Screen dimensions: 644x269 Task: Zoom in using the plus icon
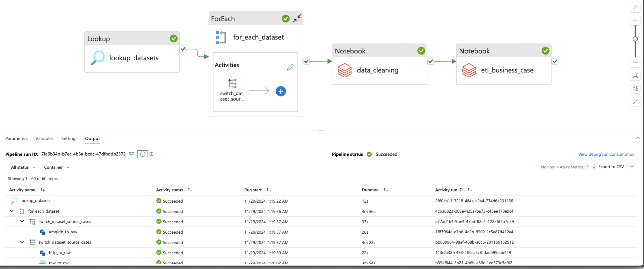[x=635, y=20]
